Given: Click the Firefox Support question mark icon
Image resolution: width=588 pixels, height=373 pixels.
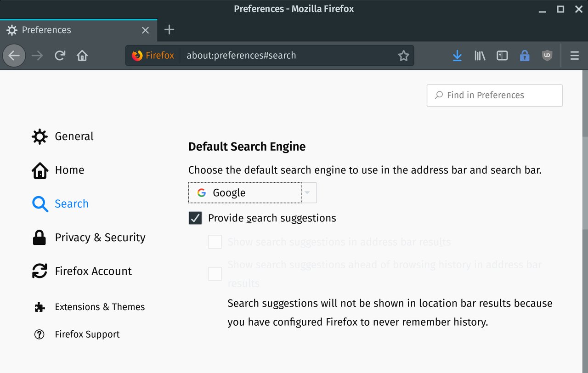Looking at the screenshot, I should click(x=40, y=334).
